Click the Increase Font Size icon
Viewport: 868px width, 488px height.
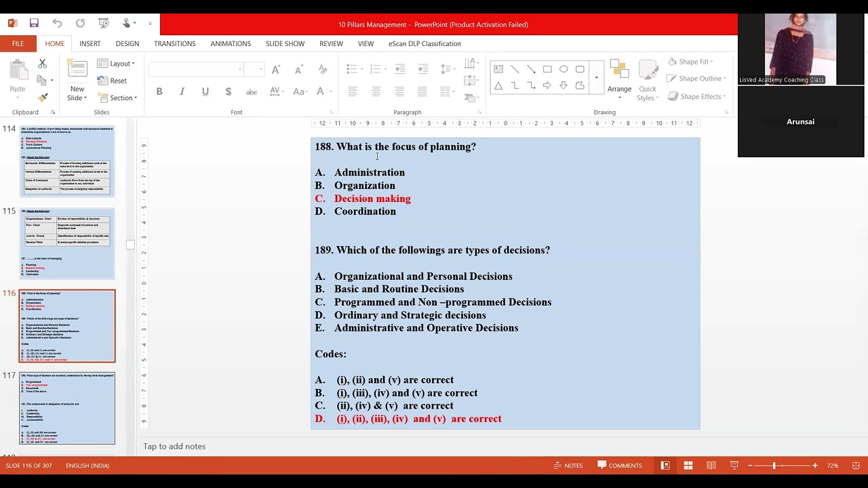[x=275, y=70]
